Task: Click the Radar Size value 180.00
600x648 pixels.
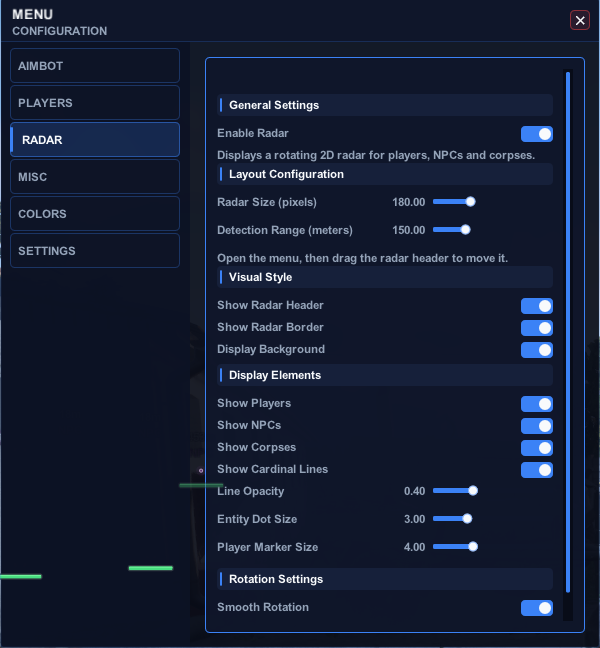Action: pos(408,202)
